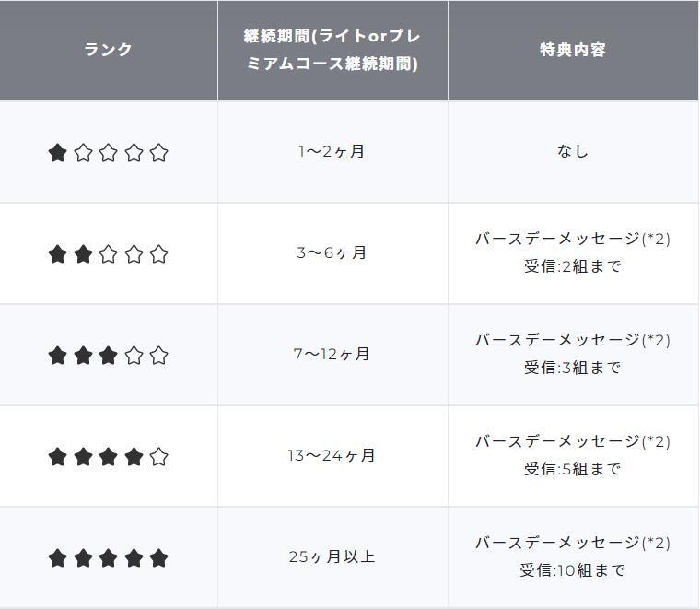Click the first empty star in the two-star row

tap(109, 254)
